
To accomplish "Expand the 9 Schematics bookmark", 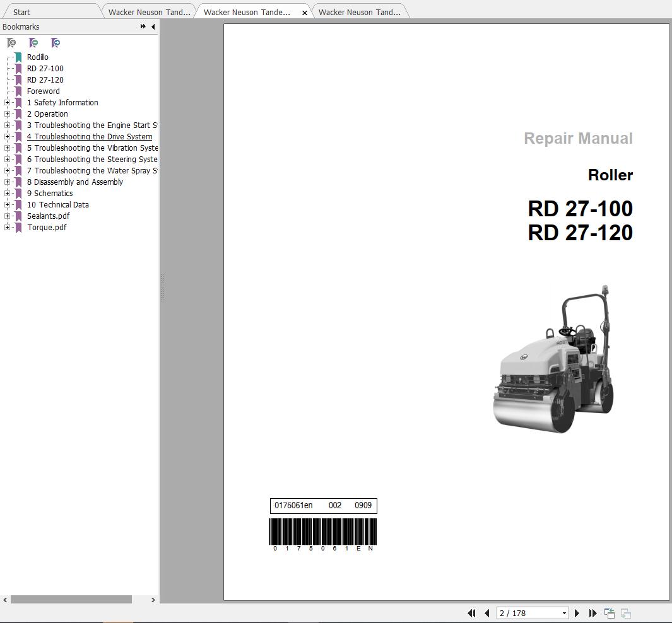I will pos(6,193).
